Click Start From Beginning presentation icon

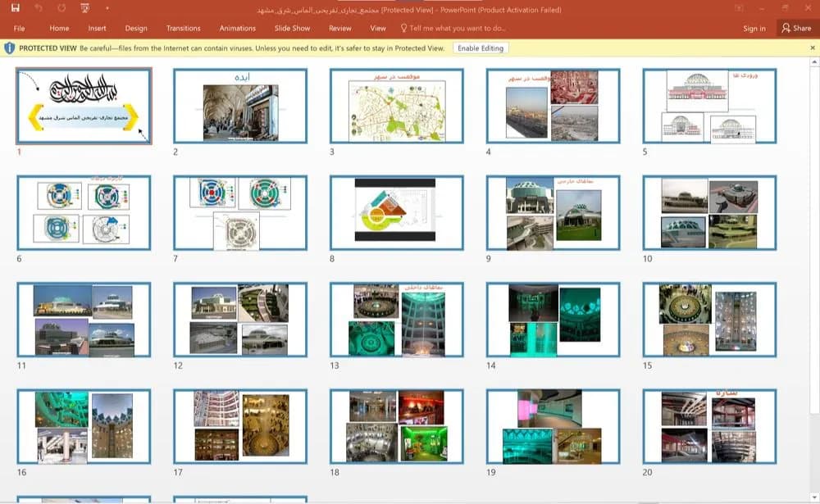coord(85,8)
